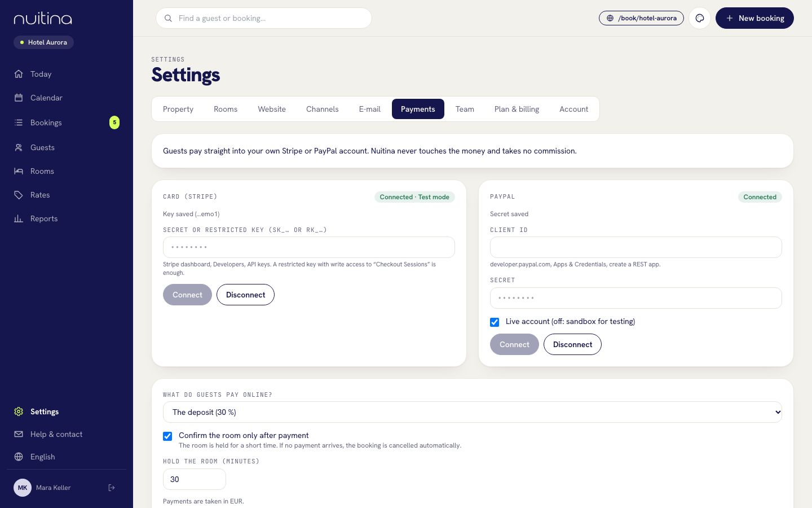Uncheck Live account checkbox for PayPal

(x=495, y=322)
